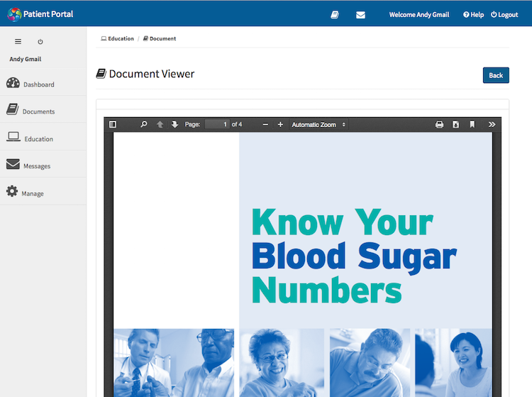Print the PDF document
Viewport: 532px width, 397px height.
click(439, 124)
